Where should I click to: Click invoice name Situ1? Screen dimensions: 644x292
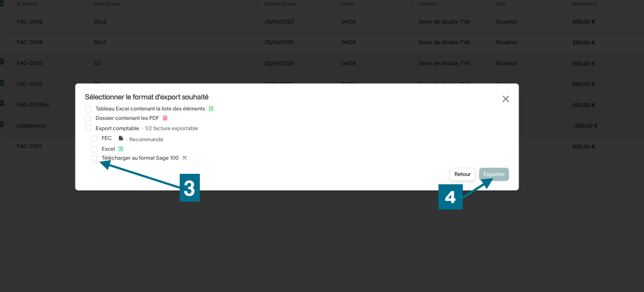tap(100, 42)
